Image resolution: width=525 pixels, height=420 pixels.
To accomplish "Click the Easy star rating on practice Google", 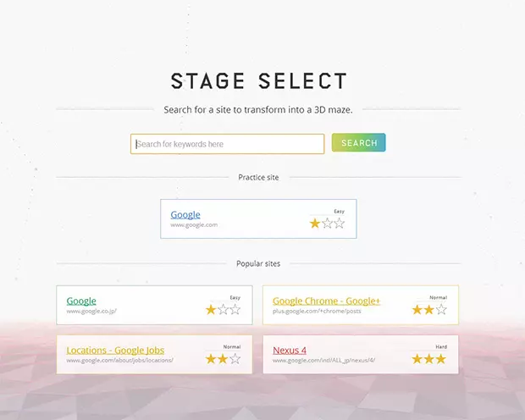I will (327, 224).
